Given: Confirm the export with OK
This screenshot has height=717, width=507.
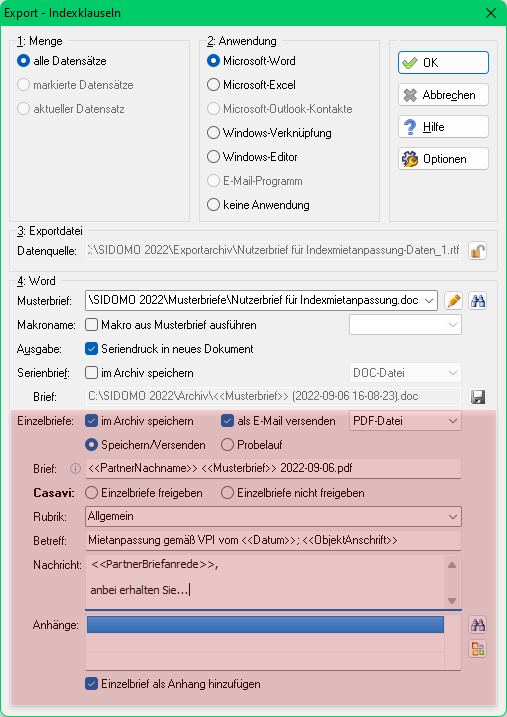Looking at the screenshot, I should 443,63.
